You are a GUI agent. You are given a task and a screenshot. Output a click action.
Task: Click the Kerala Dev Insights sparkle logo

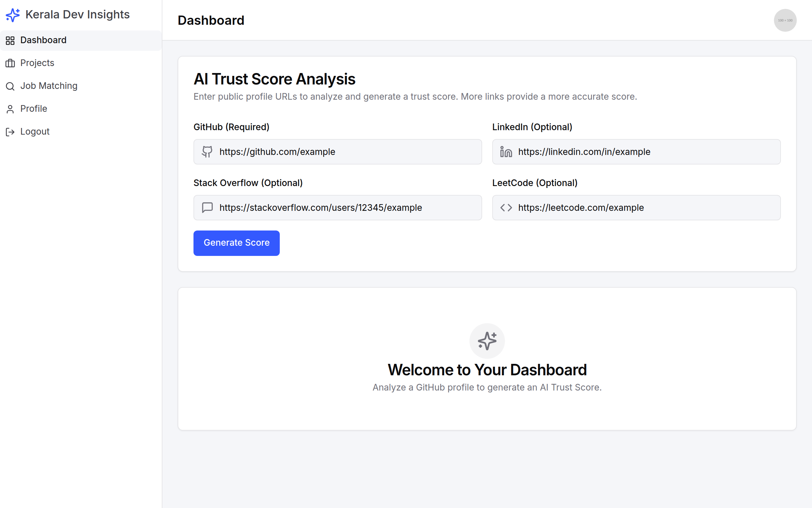tap(13, 15)
